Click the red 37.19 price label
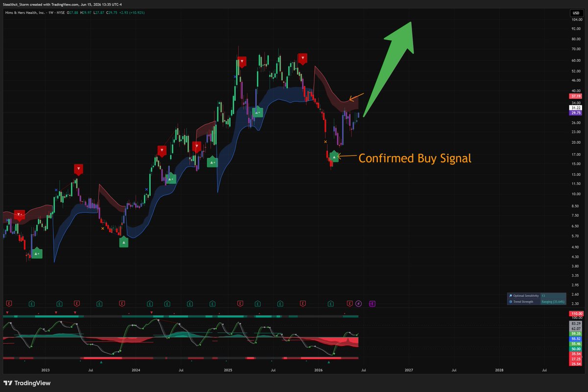 click(575, 97)
